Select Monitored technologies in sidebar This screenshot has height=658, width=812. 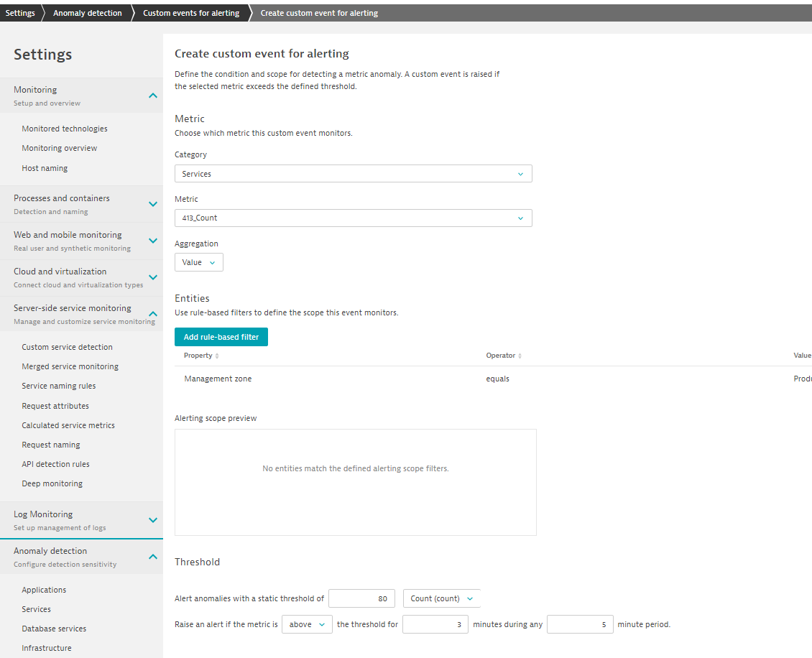click(65, 129)
